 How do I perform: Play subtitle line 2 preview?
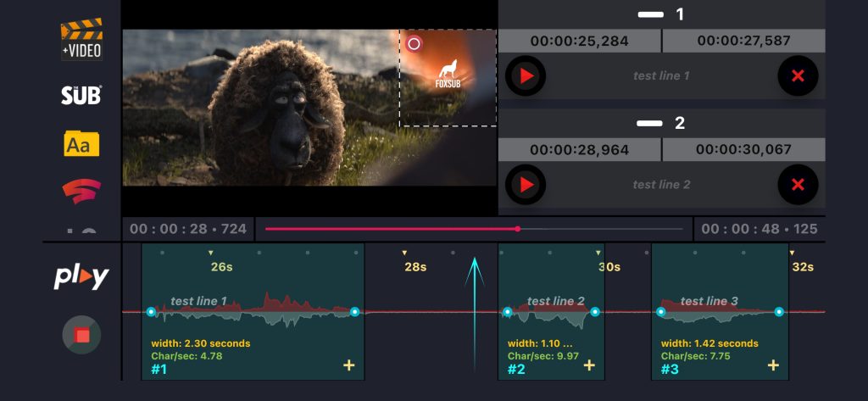click(526, 185)
